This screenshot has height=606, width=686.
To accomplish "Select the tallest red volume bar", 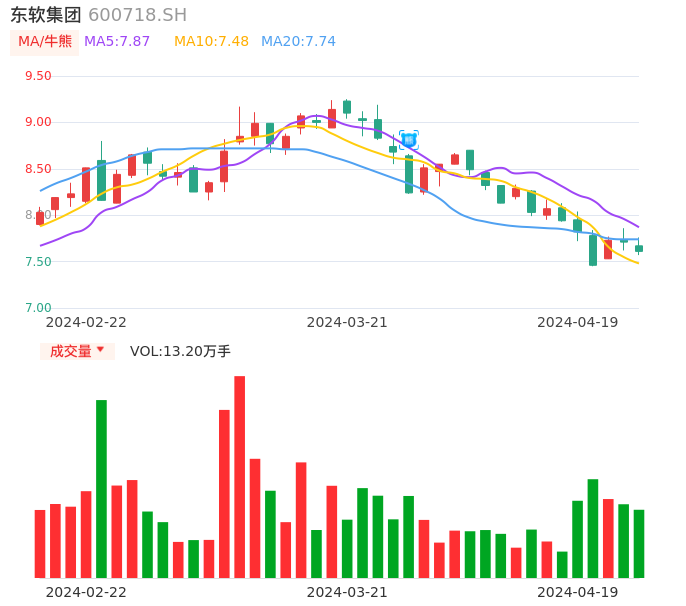I will click(x=240, y=477).
